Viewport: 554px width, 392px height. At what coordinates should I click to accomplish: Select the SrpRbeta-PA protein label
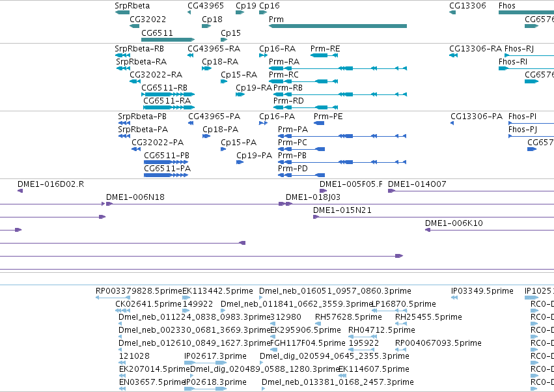point(143,130)
